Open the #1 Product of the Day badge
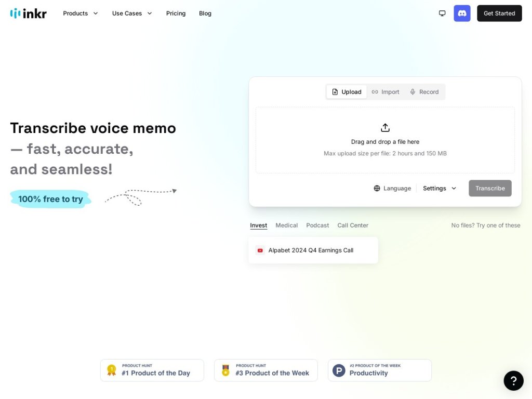The width and height of the screenshot is (532, 399). (x=152, y=370)
